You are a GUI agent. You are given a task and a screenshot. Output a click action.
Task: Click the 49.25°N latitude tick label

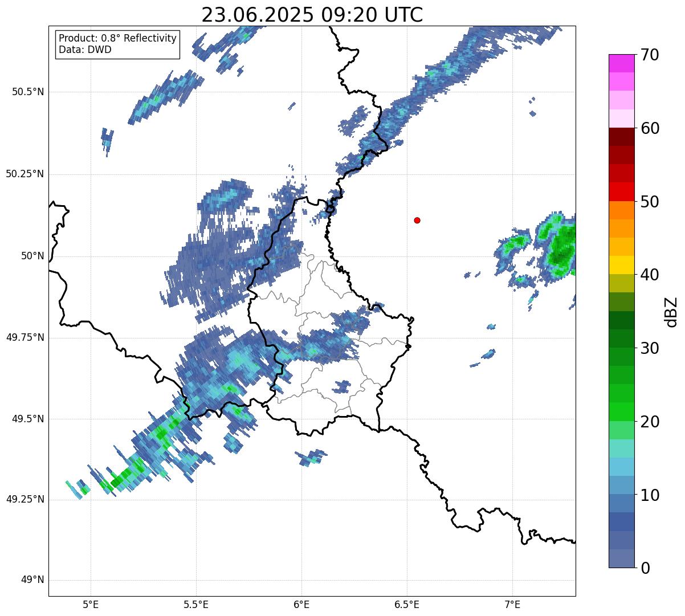click(25, 499)
